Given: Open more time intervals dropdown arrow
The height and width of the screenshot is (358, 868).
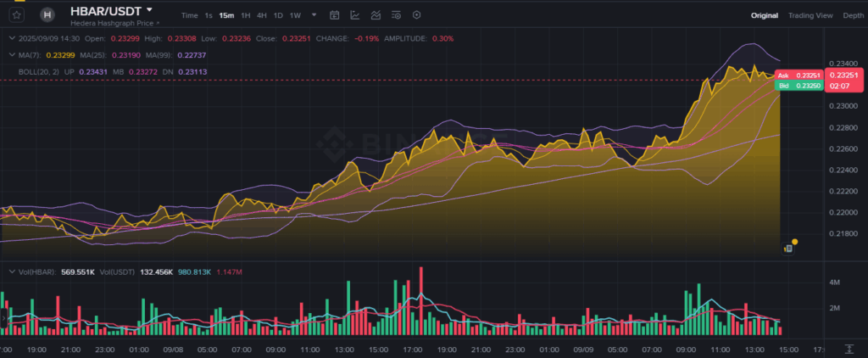Looking at the screenshot, I should coord(314,15).
